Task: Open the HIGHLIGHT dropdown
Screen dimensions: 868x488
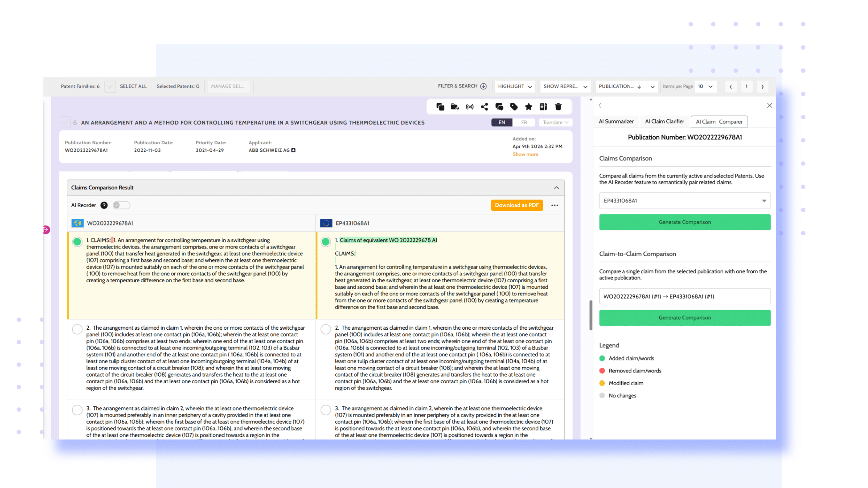Action: tap(515, 86)
